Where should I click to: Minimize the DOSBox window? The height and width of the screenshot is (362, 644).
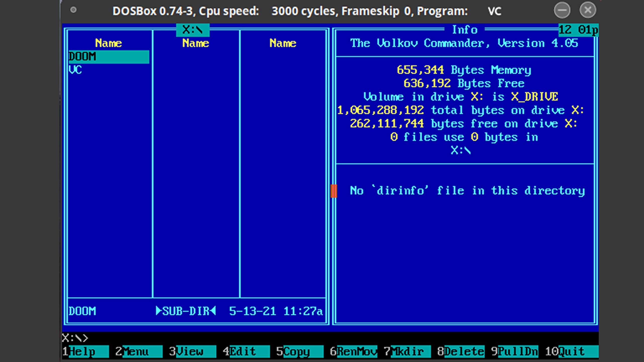pos(562,10)
